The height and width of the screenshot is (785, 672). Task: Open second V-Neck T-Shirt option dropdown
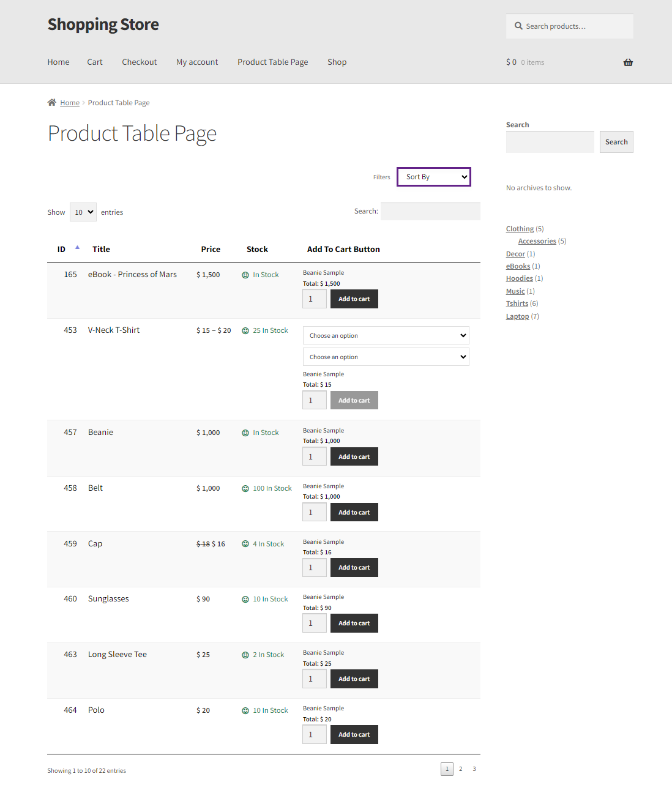coord(386,357)
